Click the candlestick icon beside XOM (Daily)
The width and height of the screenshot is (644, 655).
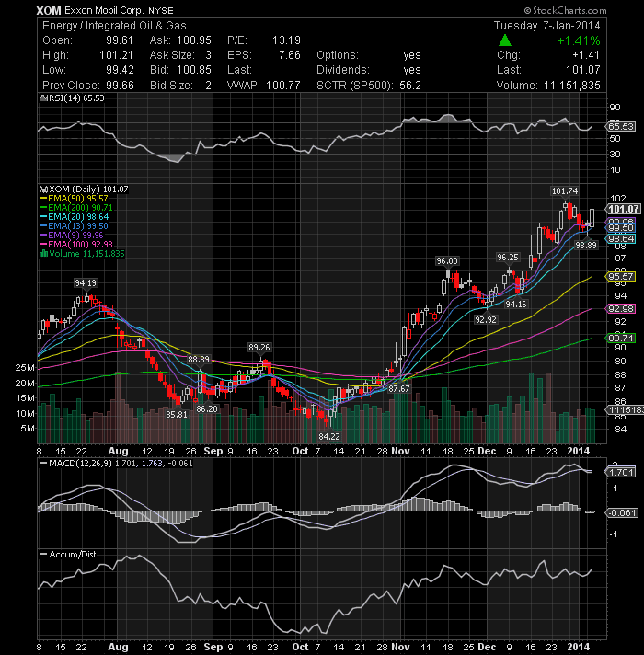43,190
